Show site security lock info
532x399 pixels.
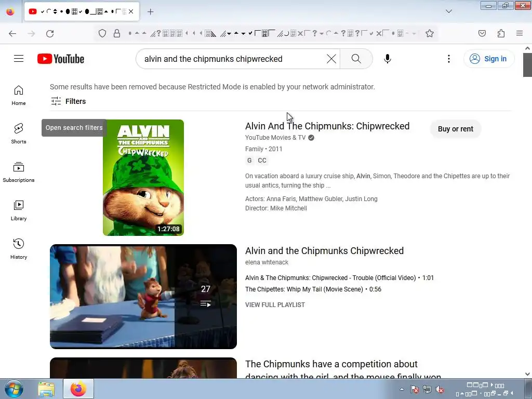[x=117, y=33]
